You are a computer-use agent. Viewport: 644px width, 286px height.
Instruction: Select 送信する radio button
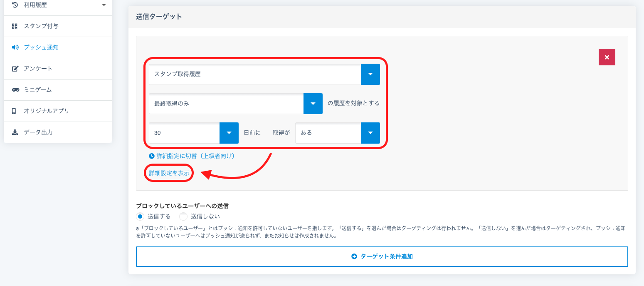click(x=141, y=216)
